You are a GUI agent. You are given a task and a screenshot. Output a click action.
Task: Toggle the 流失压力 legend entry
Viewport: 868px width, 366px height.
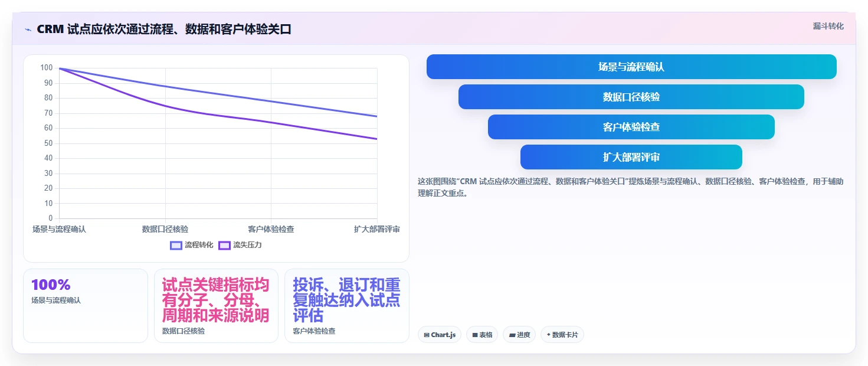pyautogui.click(x=240, y=245)
